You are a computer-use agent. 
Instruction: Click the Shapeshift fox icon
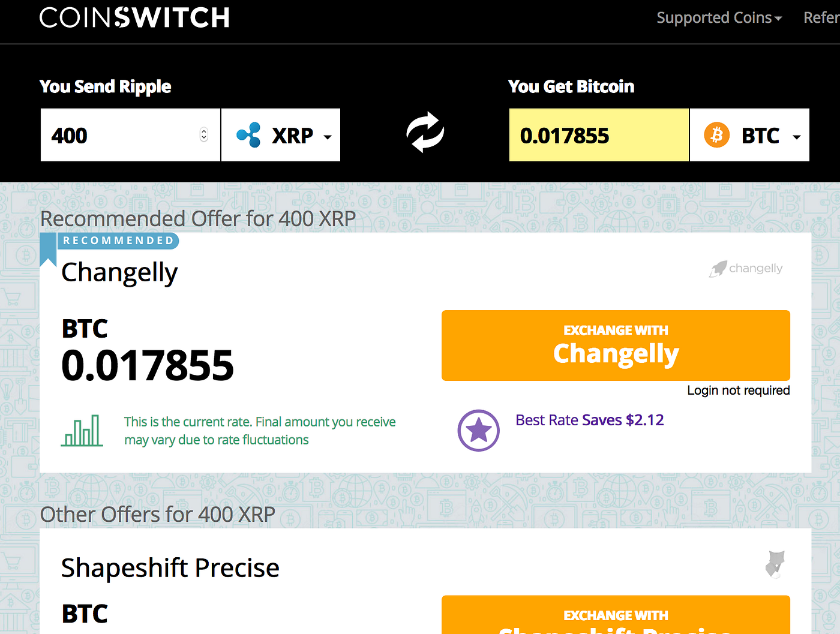[775, 564]
